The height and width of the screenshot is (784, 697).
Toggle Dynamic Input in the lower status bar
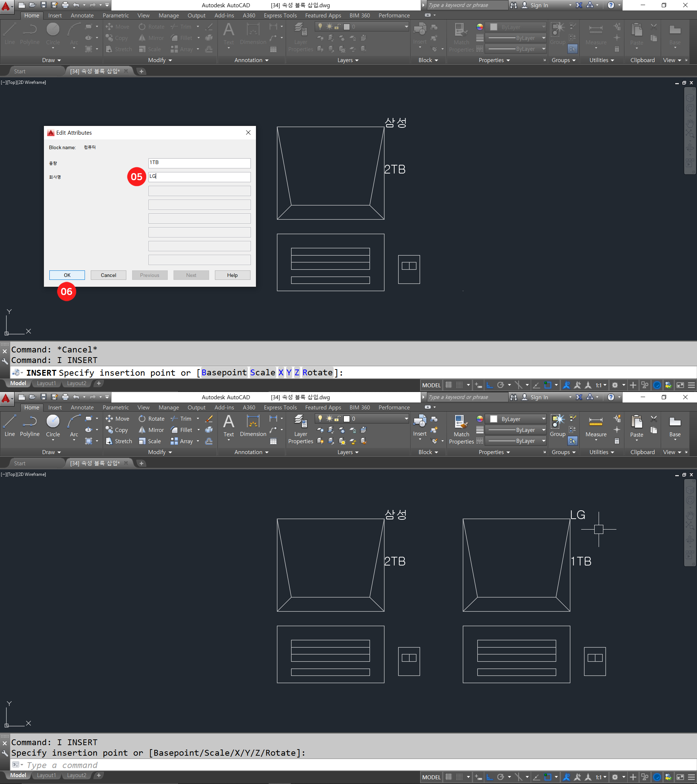478,777
